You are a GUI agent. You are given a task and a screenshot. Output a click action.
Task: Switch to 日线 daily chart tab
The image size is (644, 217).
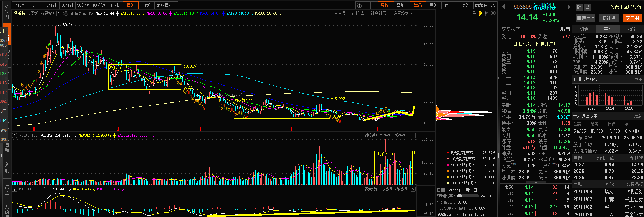tap(115, 5)
